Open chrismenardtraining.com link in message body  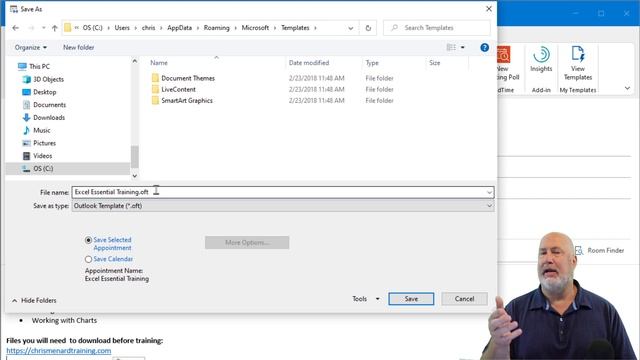[x=58, y=351]
